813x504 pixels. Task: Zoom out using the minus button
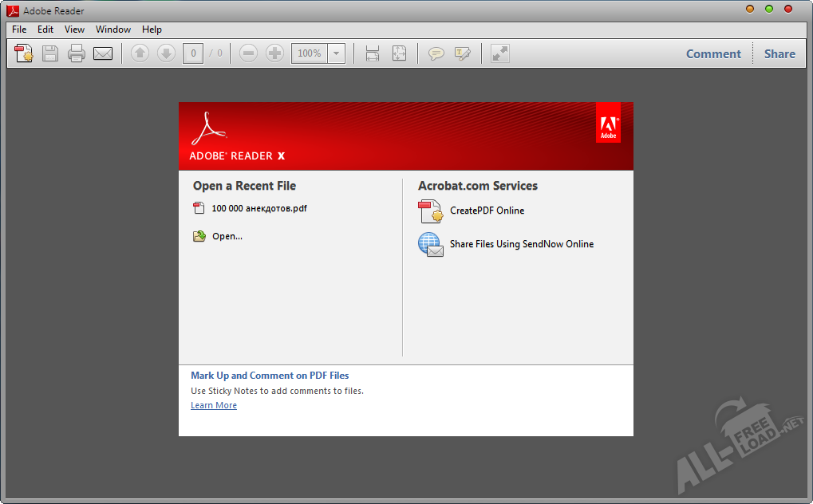[248, 53]
